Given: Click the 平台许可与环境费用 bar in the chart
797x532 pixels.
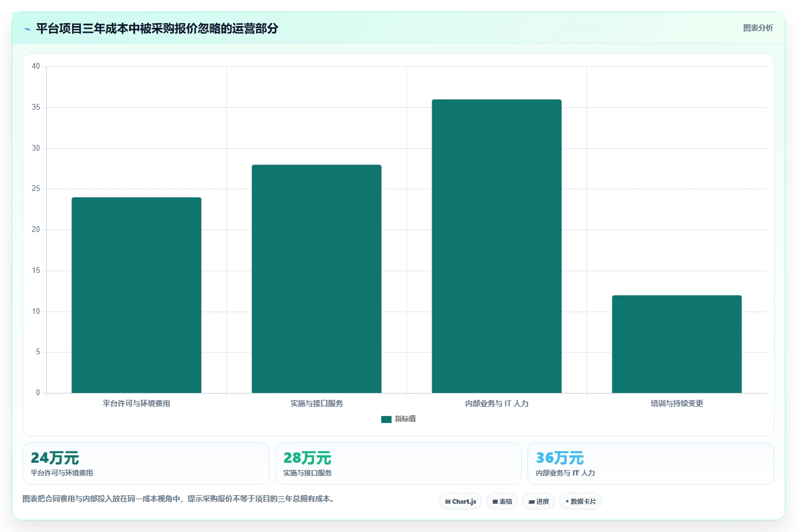Looking at the screenshot, I should point(136,295).
